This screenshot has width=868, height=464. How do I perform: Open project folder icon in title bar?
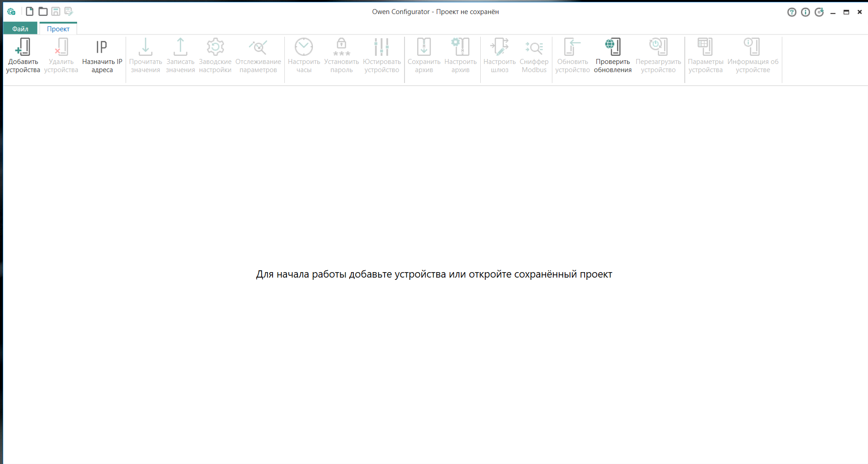point(43,11)
